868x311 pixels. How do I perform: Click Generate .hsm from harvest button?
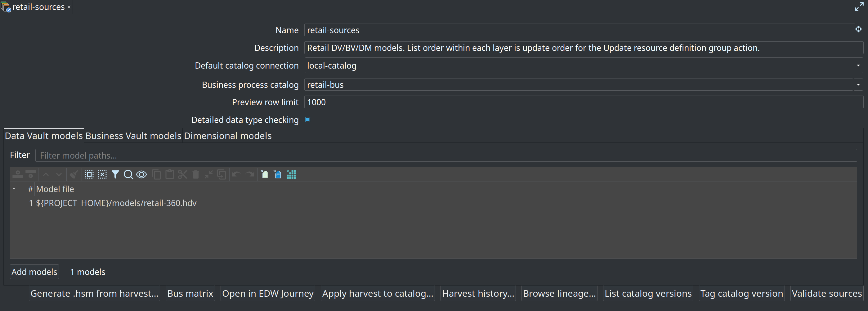pyautogui.click(x=94, y=293)
